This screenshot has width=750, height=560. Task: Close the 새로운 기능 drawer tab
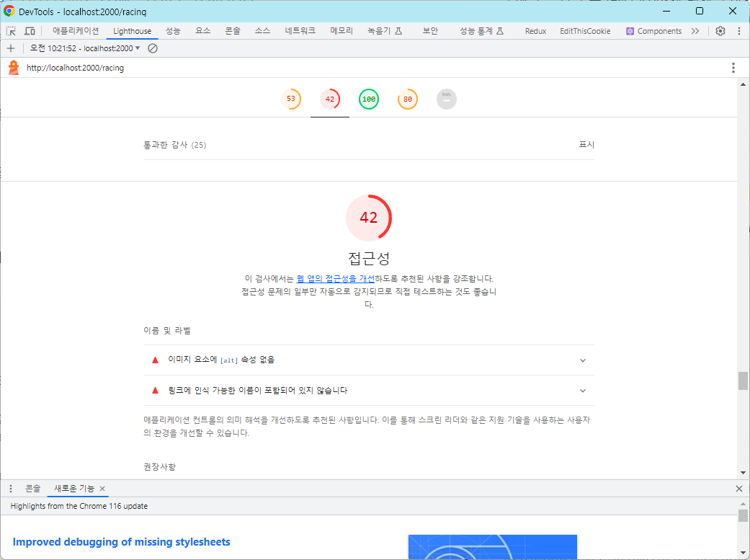point(102,489)
